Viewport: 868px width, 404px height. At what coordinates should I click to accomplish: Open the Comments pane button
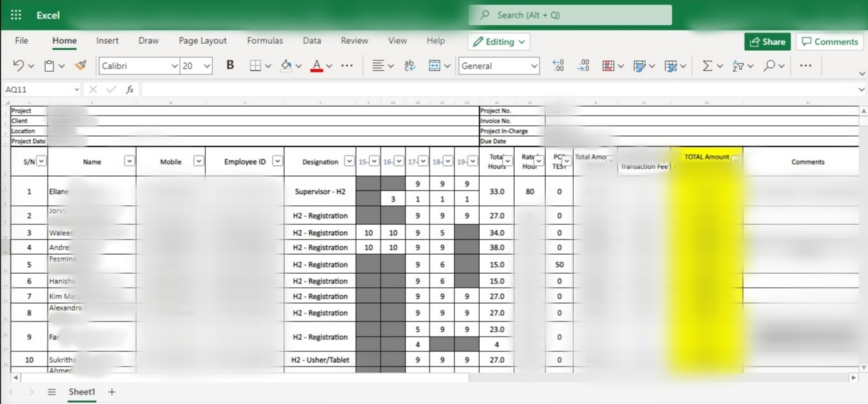click(830, 42)
